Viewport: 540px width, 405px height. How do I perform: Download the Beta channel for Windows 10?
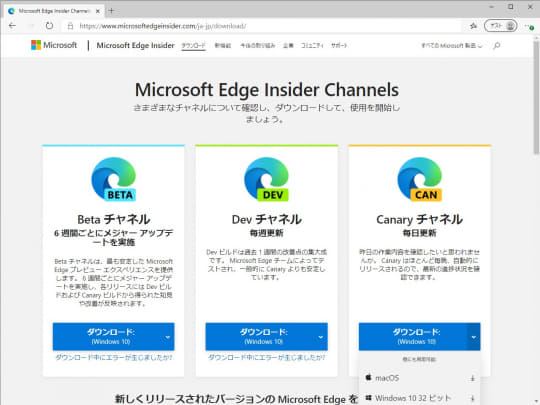point(107,336)
